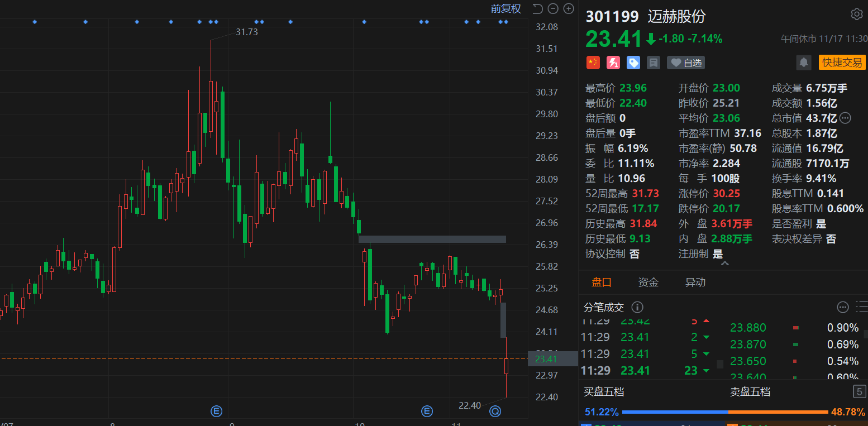Image resolution: width=868 pixels, height=426 pixels.
Task: Toggle the 5-level order depth box
Action: point(859,391)
